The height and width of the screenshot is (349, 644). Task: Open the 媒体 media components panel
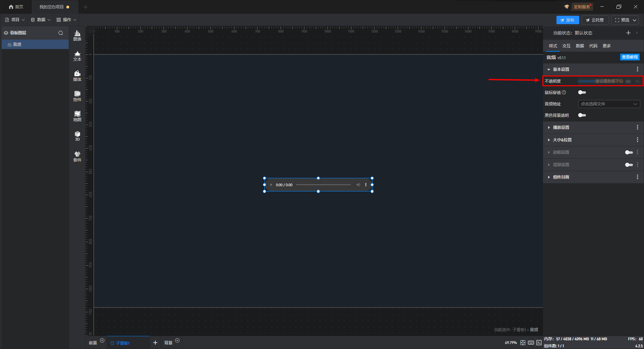pyautogui.click(x=77, y=76)
